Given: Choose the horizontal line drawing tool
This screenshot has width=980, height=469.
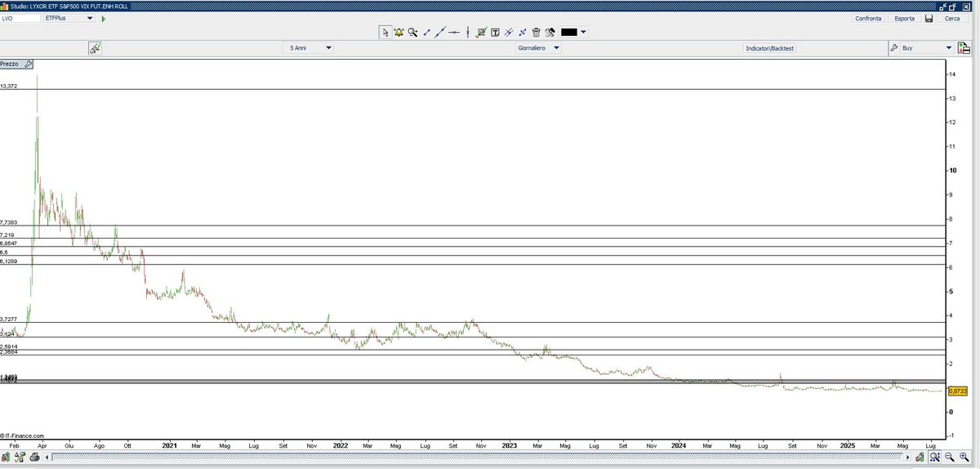Looking at the screenshot, I should click(453, 32).
